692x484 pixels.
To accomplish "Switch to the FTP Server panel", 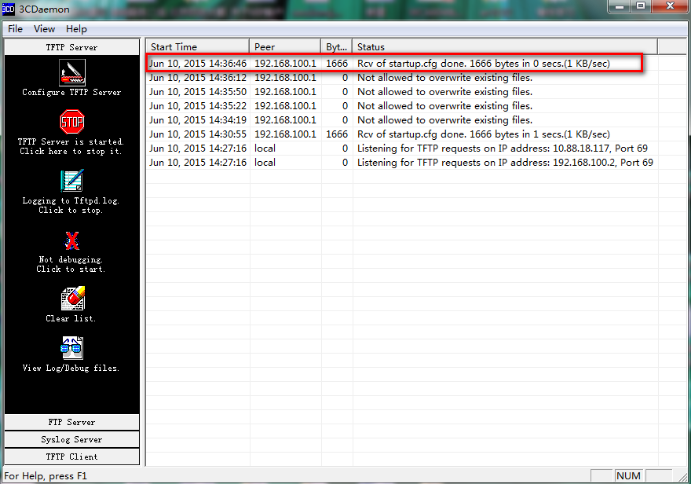I will click(72, 422).
